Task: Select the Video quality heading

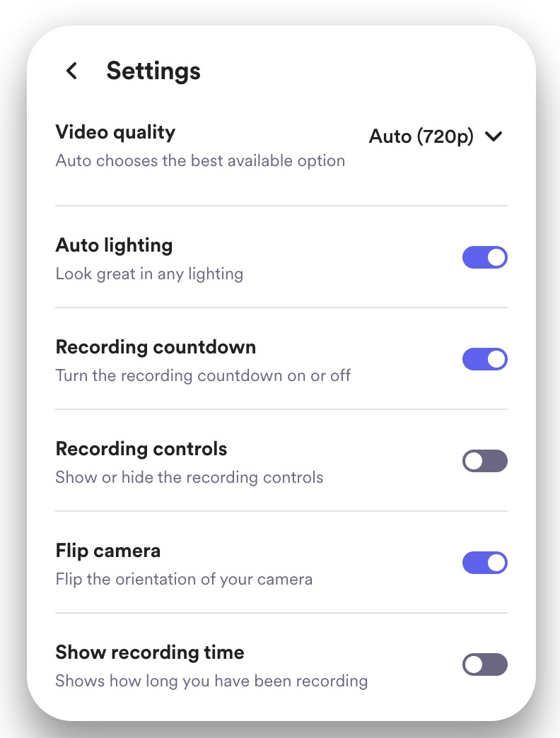Action: (115, 132)
